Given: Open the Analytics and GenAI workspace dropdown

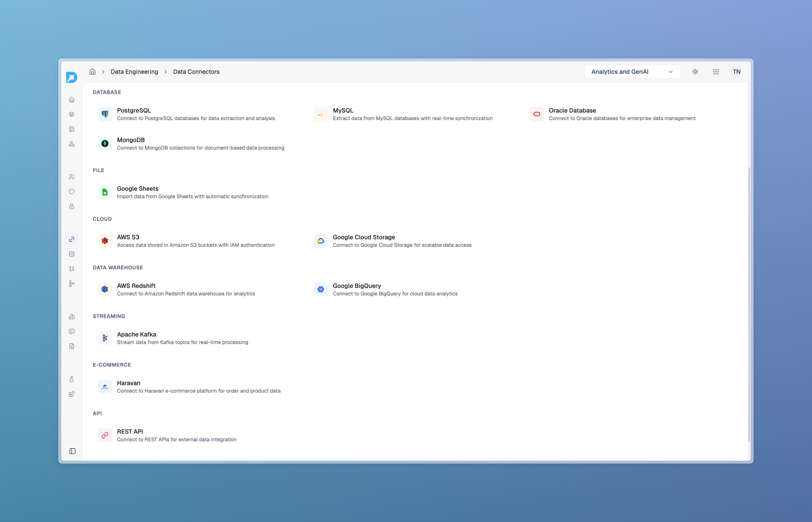Looking at the screenshot, I should tap(632, 72).
